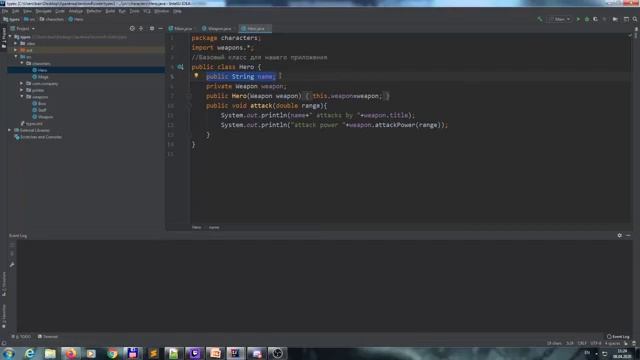Viewport: 640px width, 360px height.
Task: Click the expand/collapse all icon in Project panel header
Action: [x=141, y=29]
